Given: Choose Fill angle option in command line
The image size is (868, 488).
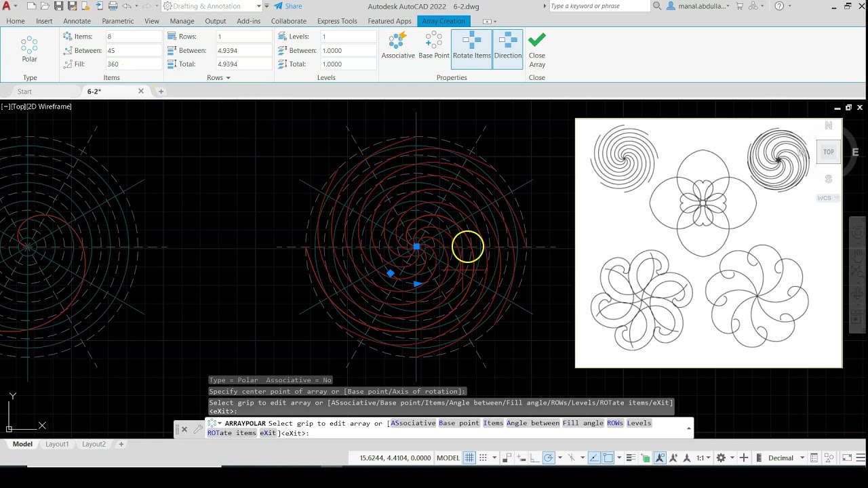Looking at the screenshot, I should (x=583, y=423).
